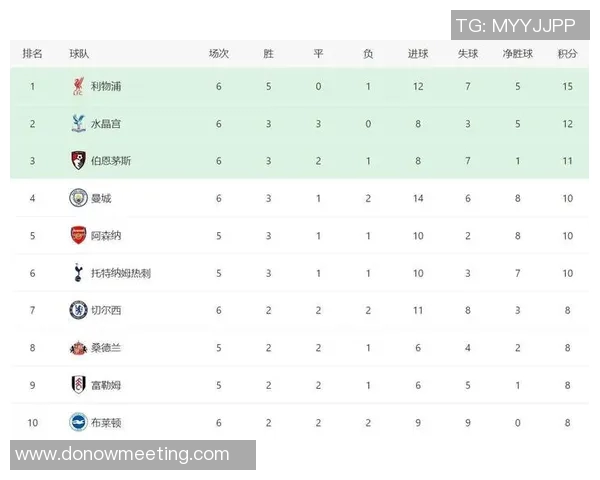Screen dimensions: 600x480
Task: Click the Fulham club crest icon
Action: [x=78, y=385]
